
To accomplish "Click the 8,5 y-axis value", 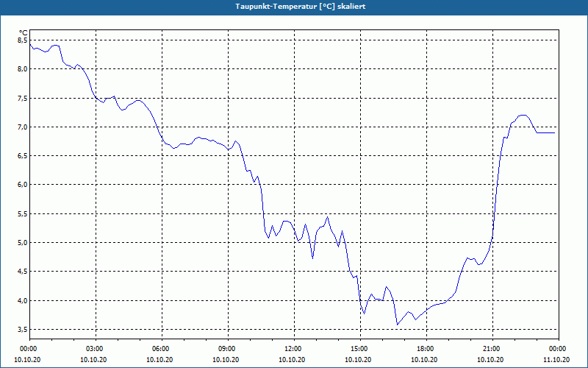I will point(22,40).
